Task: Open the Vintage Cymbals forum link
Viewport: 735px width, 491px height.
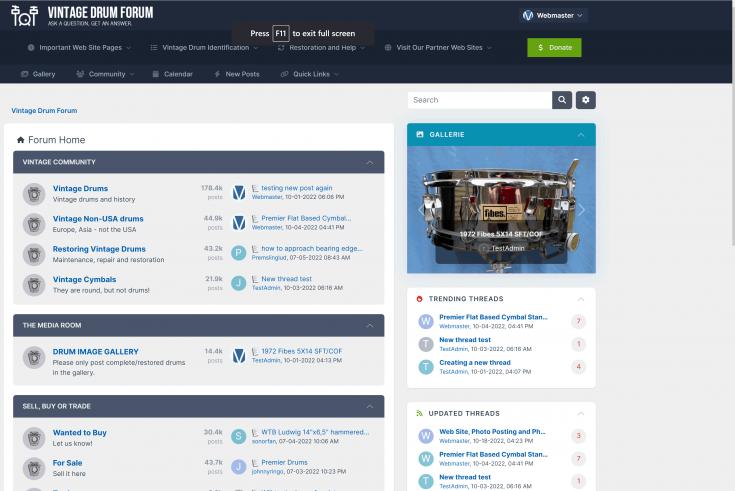Action: (x=84, y=280)
